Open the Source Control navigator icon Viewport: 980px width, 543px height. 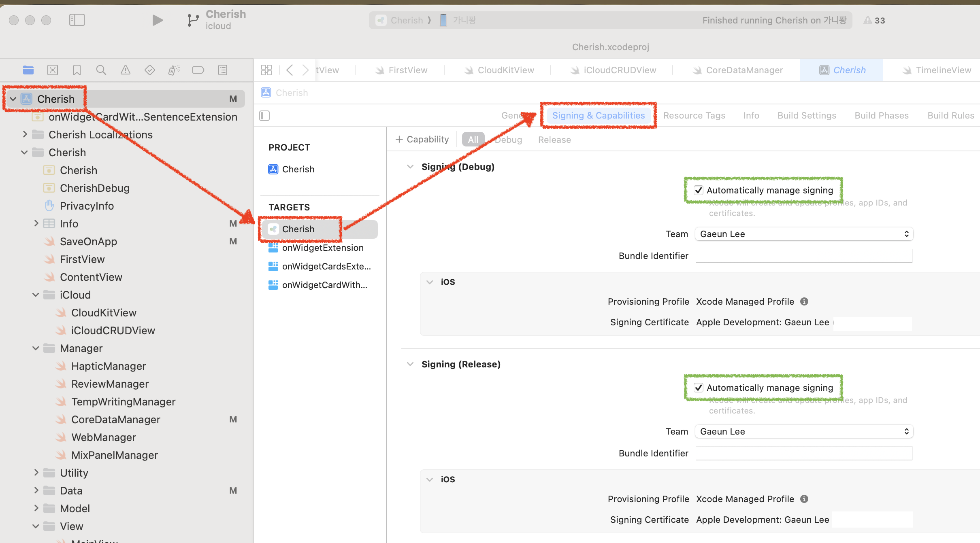(x=53, y=70)
